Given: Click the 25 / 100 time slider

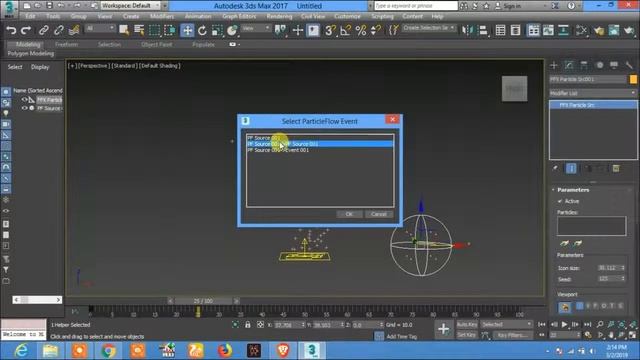Looking at the screenshot, I should [203, 301].
